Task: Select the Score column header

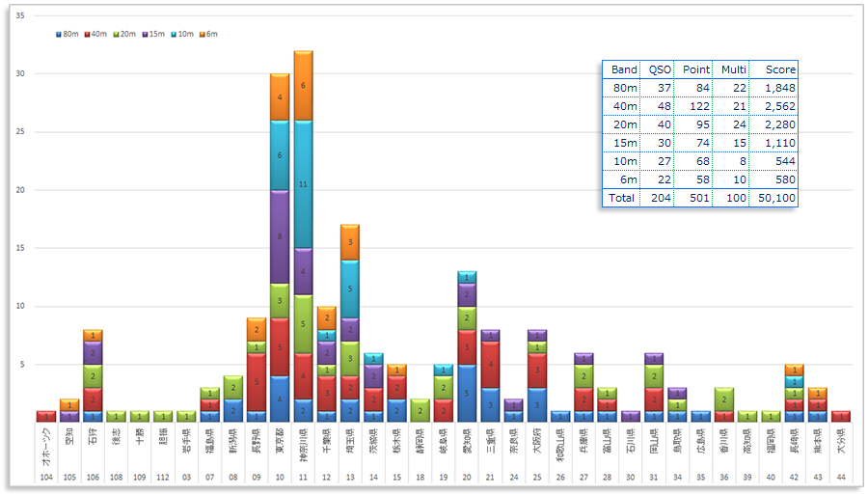Action: coord(780,69)
